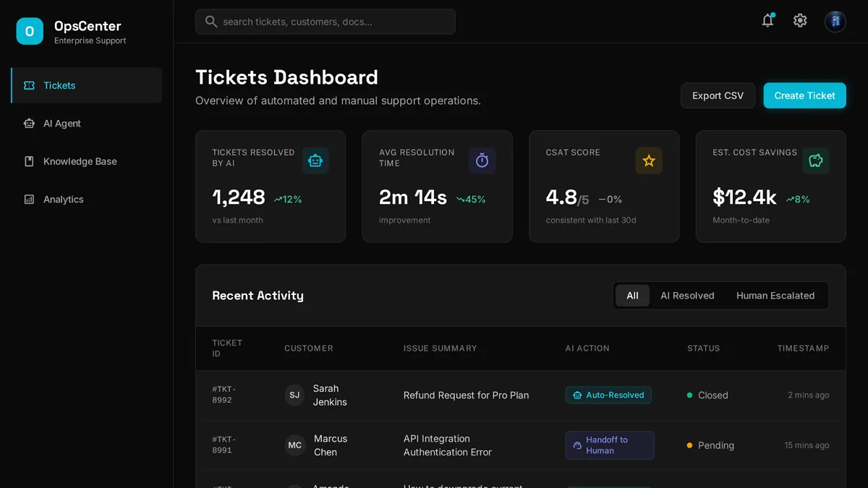Click piggy bank icon on Cost Savings card

click(816, 160)
